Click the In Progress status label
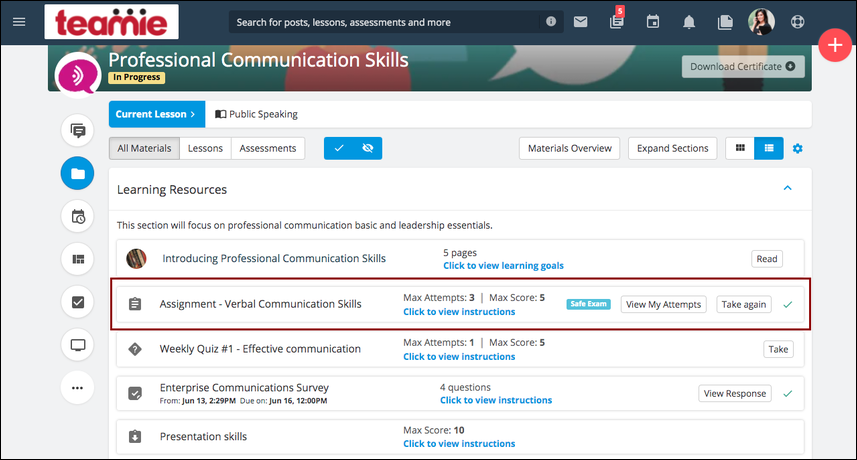Viewport: 857px width, 460px height. 137,77
